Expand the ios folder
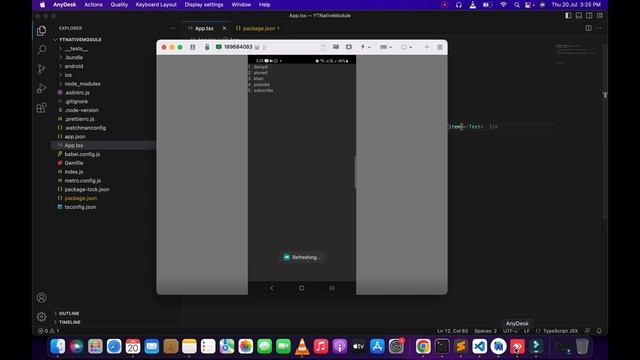The image size is (640, 360). [x=68, y=75]
